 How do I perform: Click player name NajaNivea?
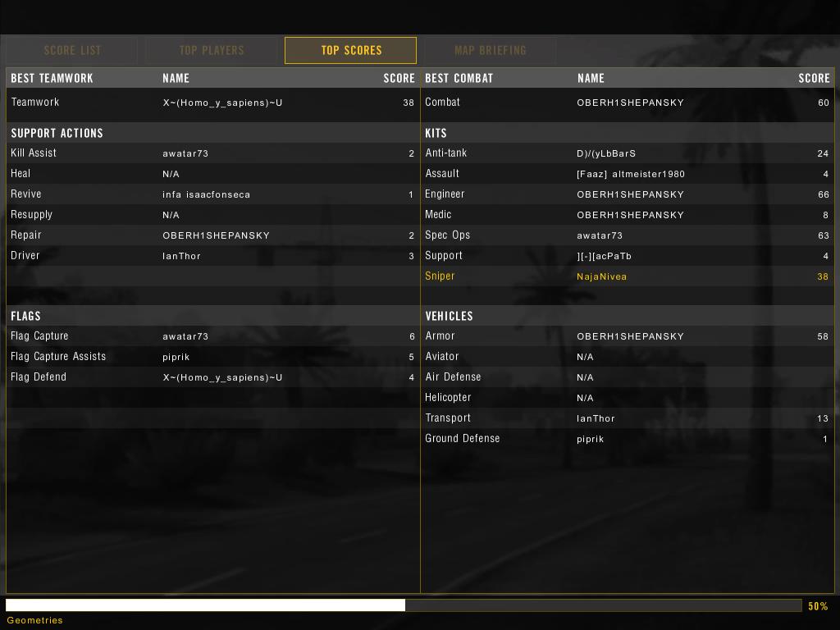click(601, 276)
